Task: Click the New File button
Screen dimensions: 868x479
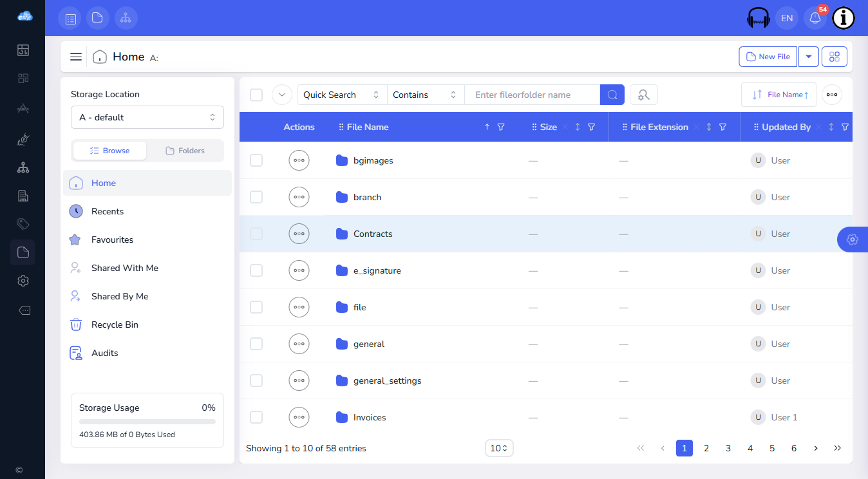Action: [x=768, y=57]
